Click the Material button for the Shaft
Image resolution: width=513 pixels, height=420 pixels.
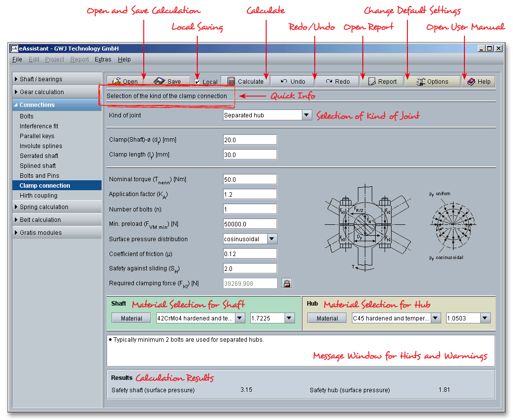pos(131,318)
